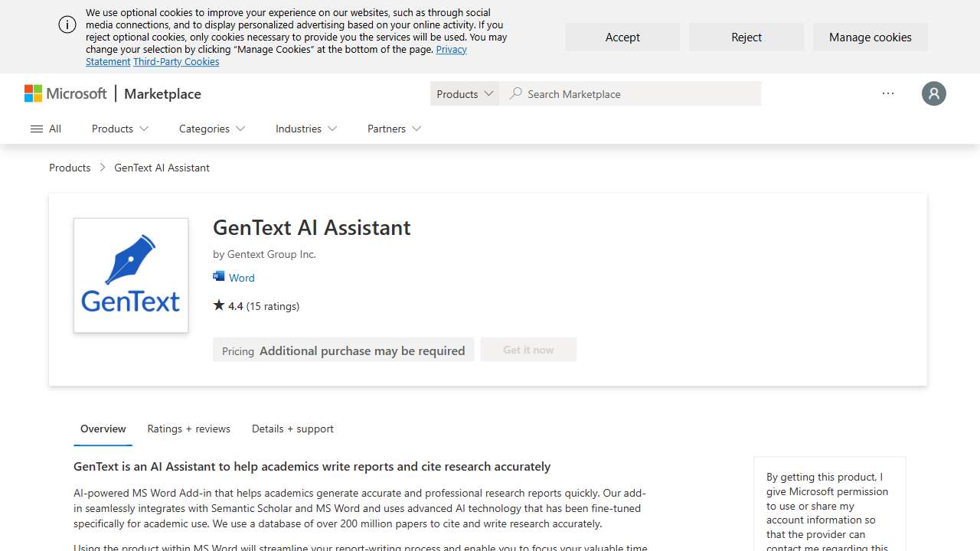Click the info icon on cookie banner

(67, 24)
